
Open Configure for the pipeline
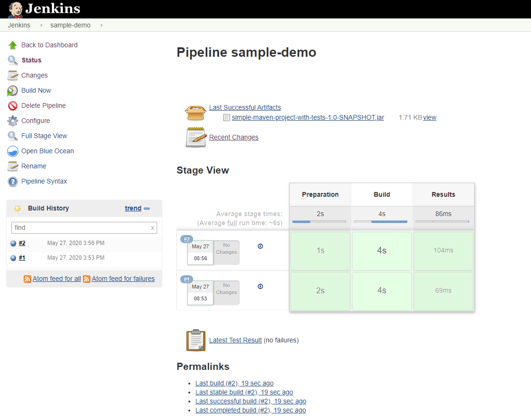[35, 121]
